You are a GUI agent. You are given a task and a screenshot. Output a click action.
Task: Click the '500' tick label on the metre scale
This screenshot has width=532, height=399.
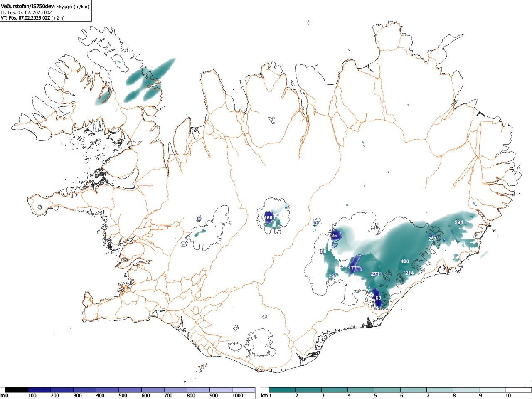coord(123,396)
